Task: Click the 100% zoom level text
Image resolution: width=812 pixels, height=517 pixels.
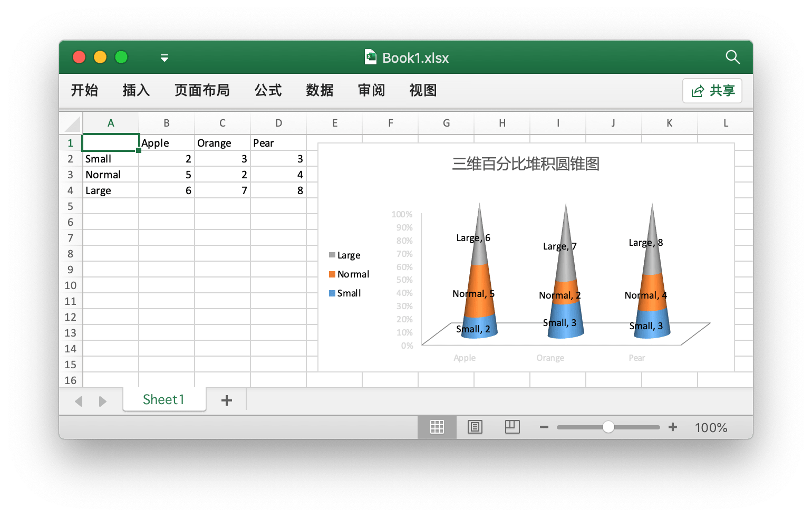Action: point(711,427)
